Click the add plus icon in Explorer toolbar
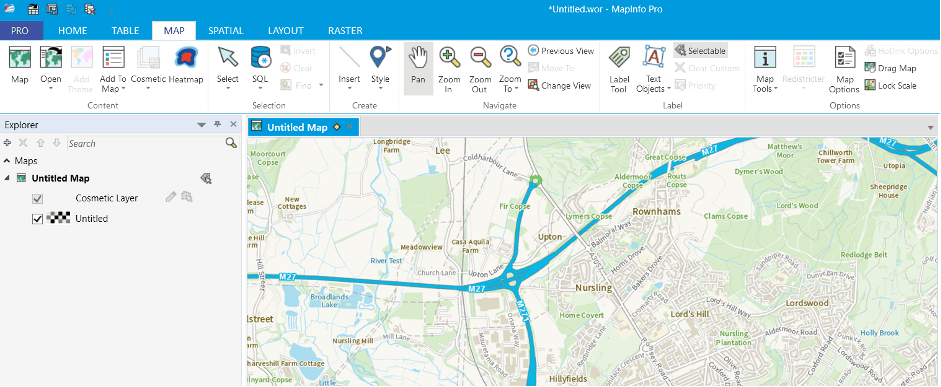Viewport: 941px width, 387px height. pos(7,143)
